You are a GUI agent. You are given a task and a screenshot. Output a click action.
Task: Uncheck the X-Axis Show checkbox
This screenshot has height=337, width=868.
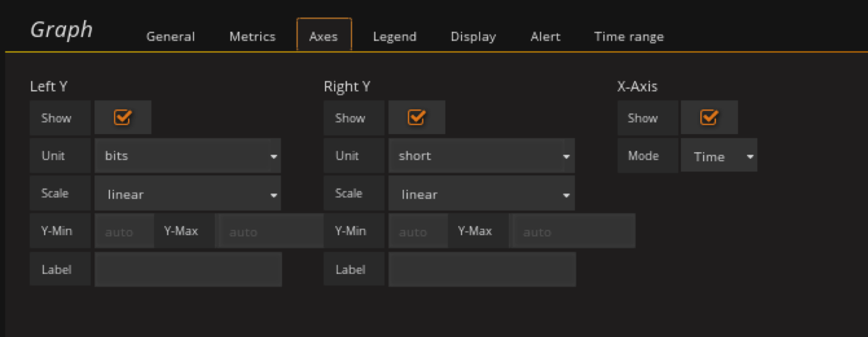click(709, 118)
